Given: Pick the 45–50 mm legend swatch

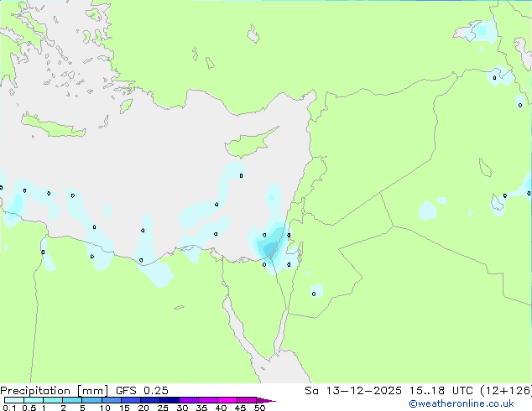Looking at the screenshot, I should 247,400.
